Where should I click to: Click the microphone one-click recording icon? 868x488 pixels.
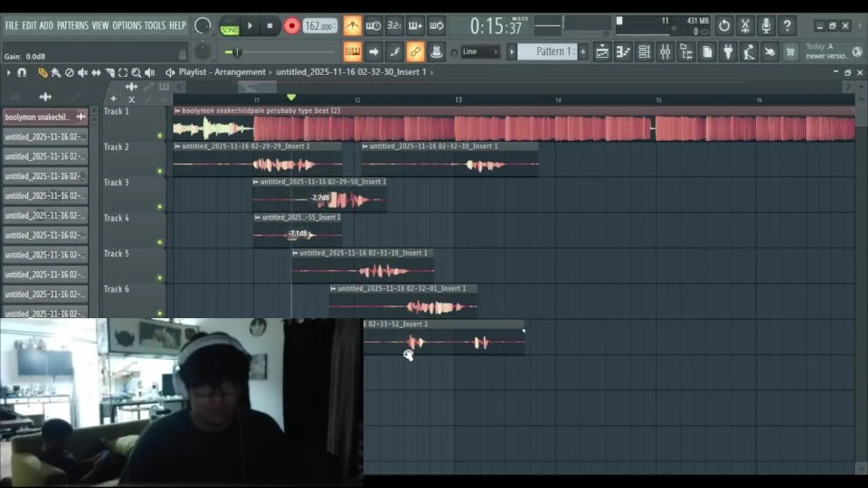(x=766, y=26)
